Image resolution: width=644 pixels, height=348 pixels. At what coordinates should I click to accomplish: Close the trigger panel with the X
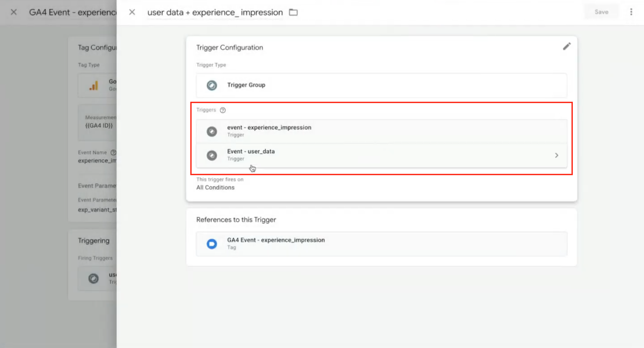132,12
